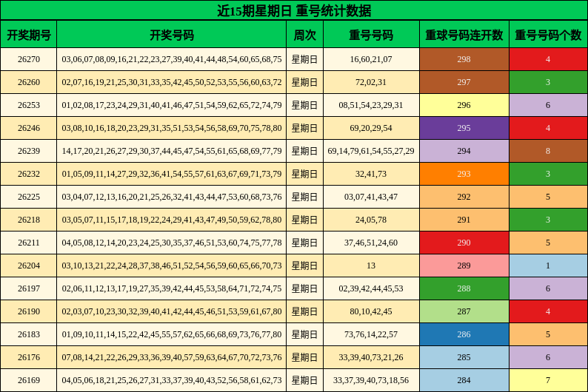Select issue number 26169

28,380
